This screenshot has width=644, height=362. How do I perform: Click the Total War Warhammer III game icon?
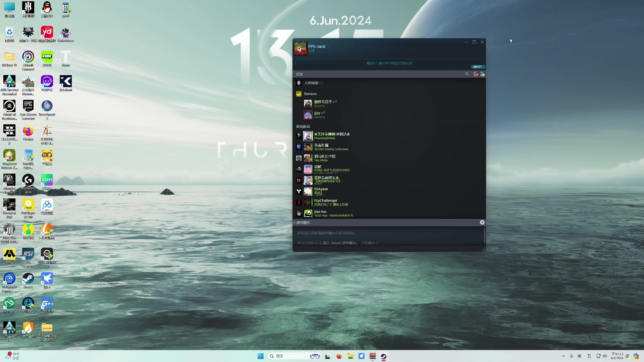(299, 214)
